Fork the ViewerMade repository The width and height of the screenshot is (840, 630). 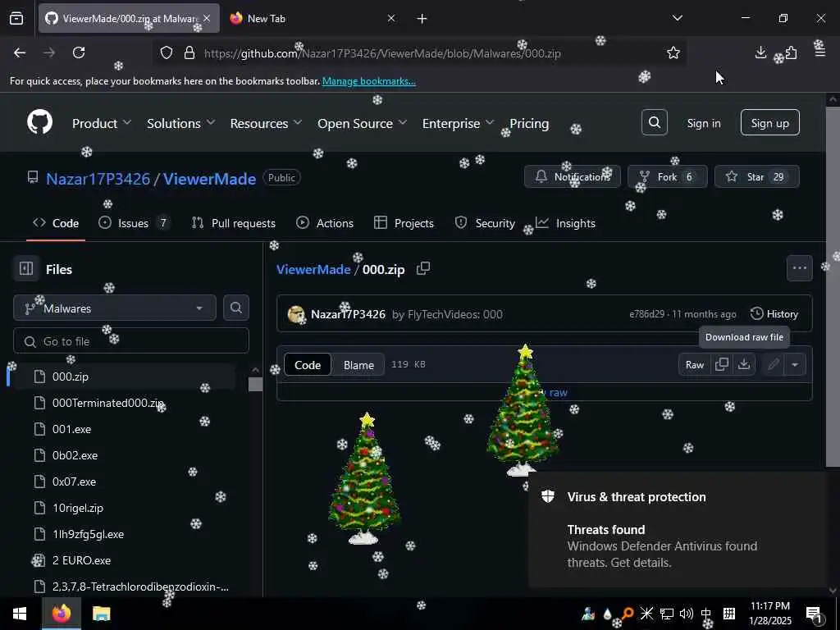pos(668,177)
